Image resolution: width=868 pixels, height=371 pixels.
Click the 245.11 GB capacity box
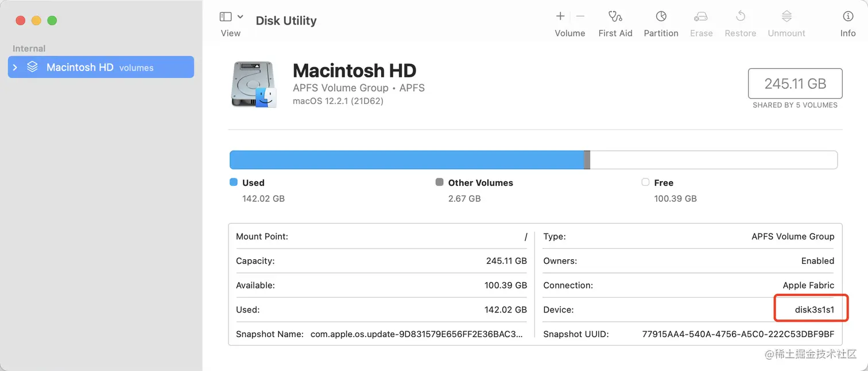tap(795, 84)
